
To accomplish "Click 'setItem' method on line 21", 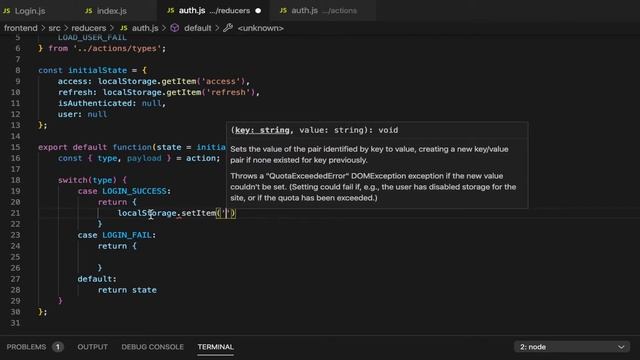I will [x=198, y=213].
